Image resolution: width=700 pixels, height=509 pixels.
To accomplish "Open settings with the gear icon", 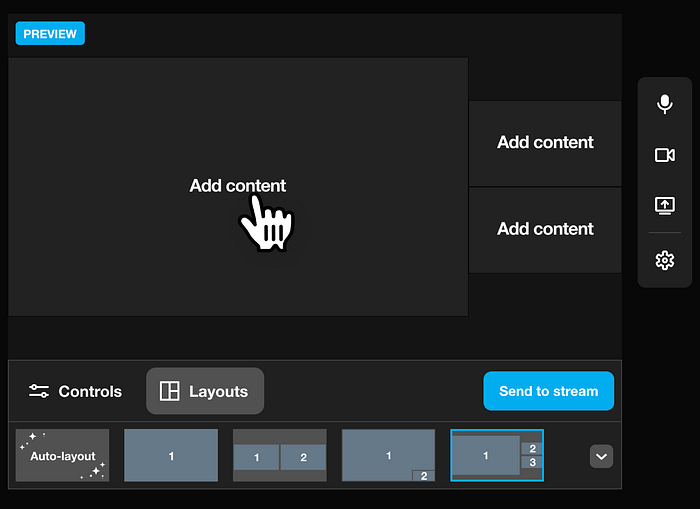I will pyautogui.click(x=665, y=260).
